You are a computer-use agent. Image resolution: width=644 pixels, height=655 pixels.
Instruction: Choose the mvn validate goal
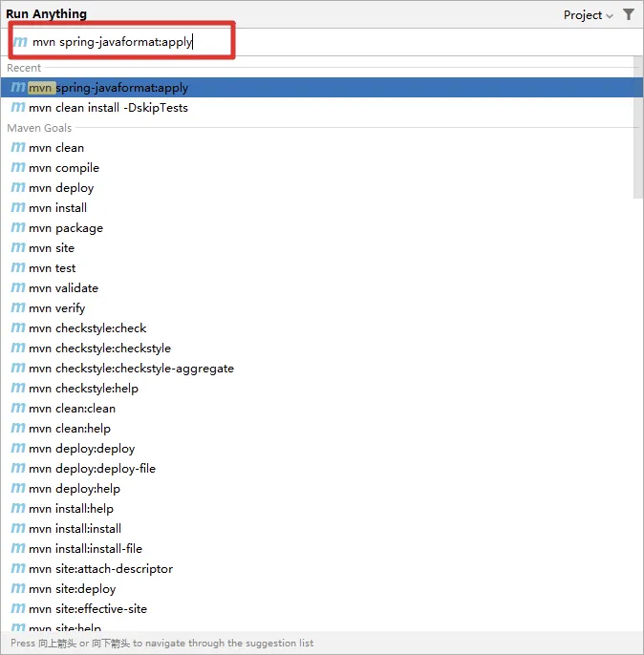point(317,288)
